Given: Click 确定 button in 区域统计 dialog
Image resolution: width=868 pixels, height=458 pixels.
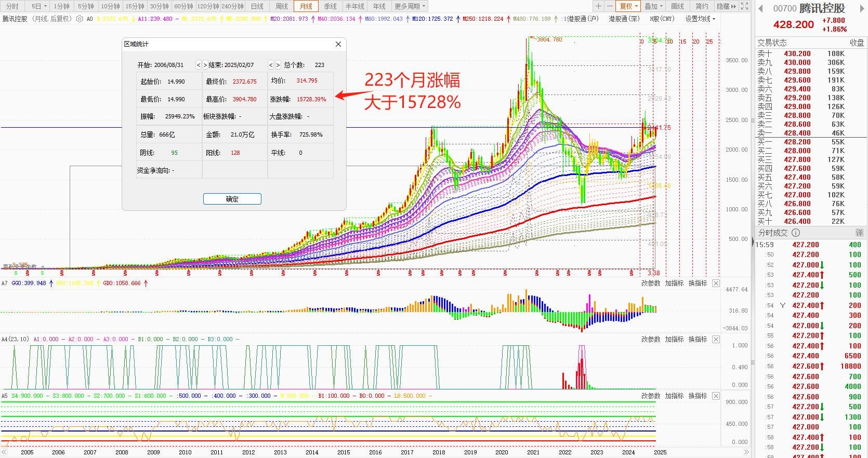Looking at the screenshot, I should coord(232,199).
